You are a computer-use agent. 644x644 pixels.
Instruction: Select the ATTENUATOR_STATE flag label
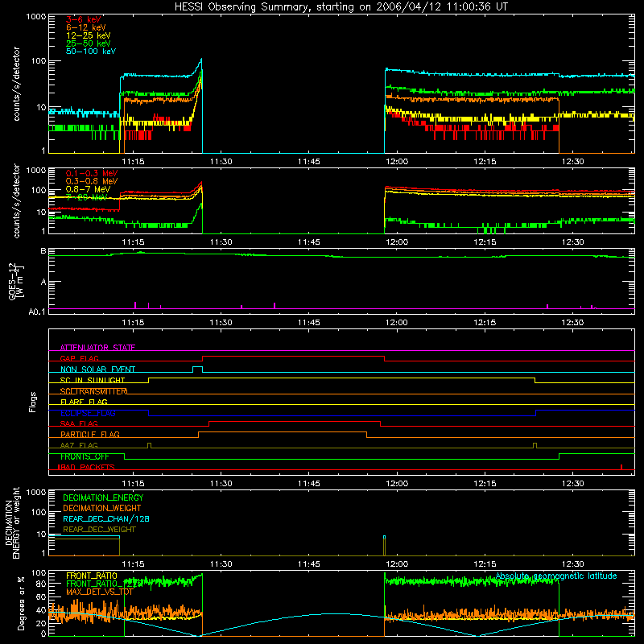tap(97, 348)
